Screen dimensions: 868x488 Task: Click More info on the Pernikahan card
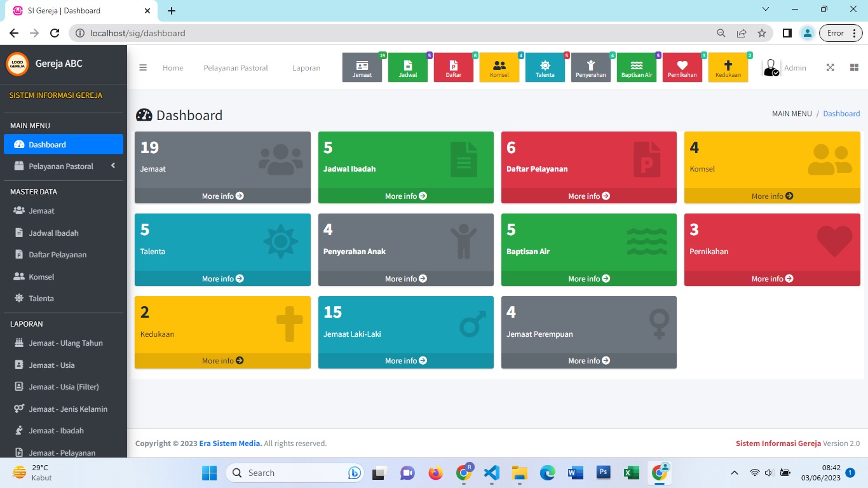coord(772,279)
